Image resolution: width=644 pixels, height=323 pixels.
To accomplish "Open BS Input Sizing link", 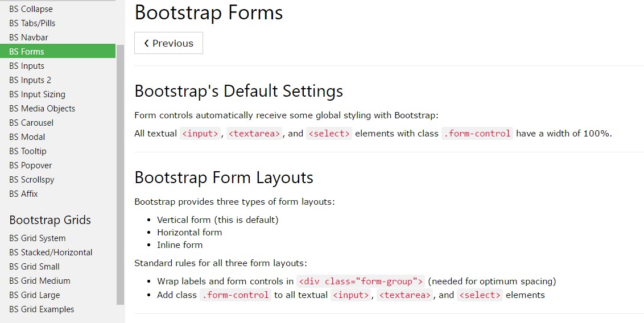I will click(37, 94).
